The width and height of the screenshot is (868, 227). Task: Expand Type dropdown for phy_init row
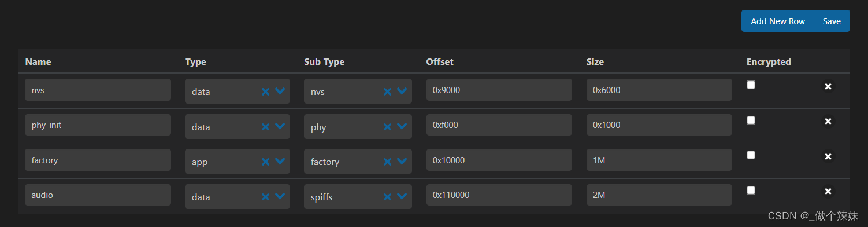280,126
